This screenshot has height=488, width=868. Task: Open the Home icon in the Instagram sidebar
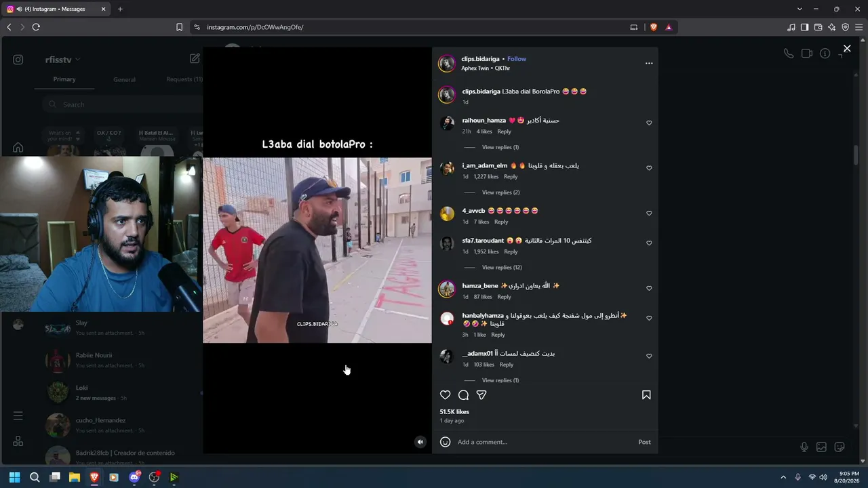pyautogui.click(x=18, y=148)
